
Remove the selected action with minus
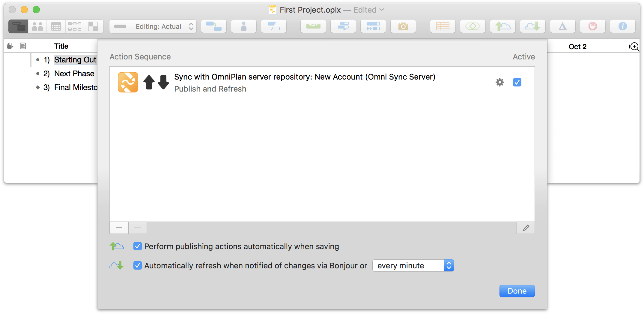click(x=138, y=228)
